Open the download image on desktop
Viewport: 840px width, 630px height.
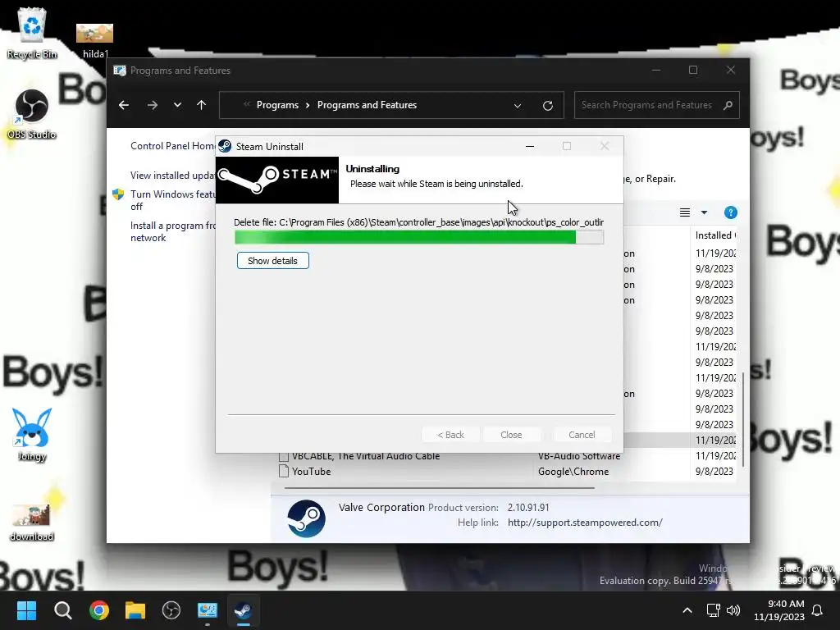coord(32,523)
